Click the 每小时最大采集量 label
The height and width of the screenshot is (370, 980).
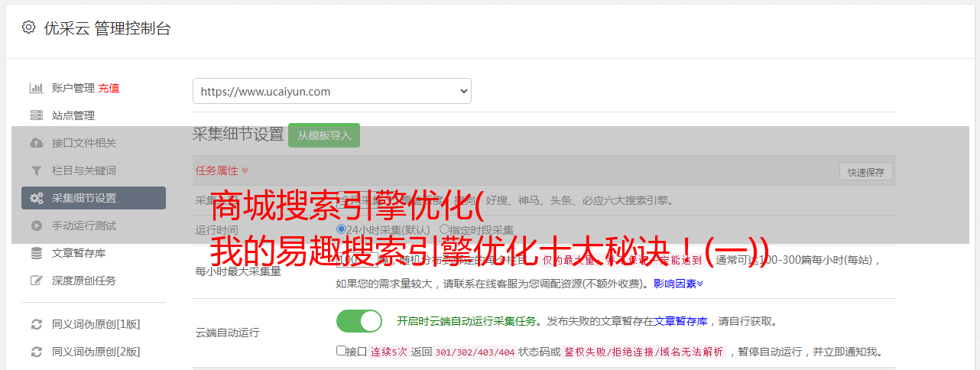click(238, 271)
